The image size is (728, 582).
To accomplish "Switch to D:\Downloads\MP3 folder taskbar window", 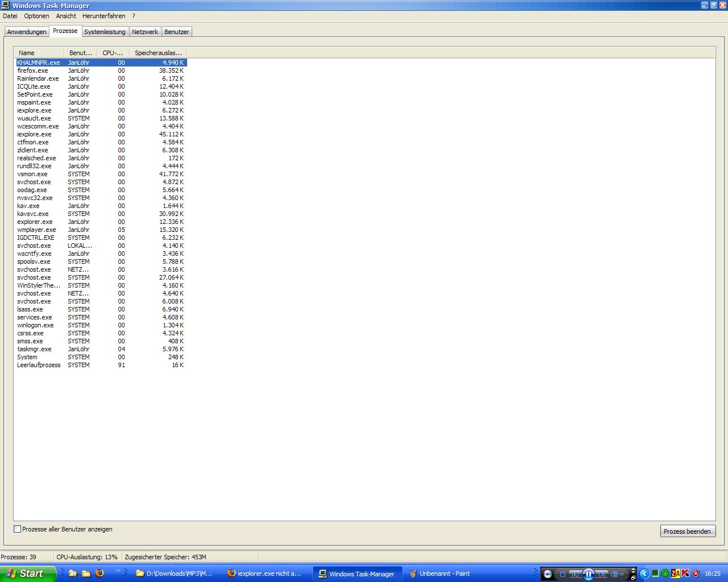I will pos(176,574).
